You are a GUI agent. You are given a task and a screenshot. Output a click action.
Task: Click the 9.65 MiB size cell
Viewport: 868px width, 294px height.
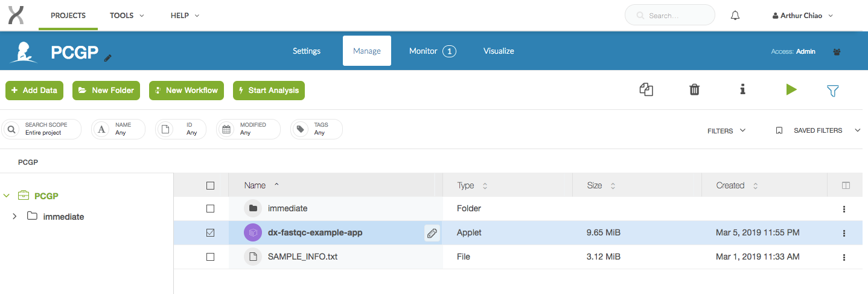tap(604, 232)
